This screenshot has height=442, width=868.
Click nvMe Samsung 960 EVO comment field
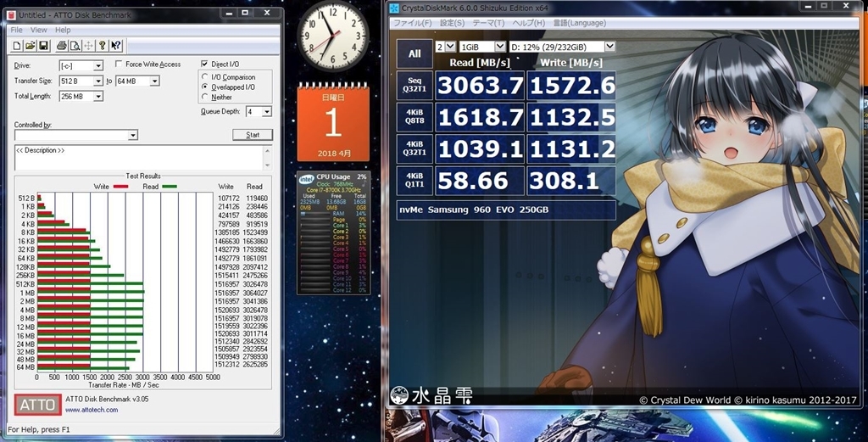click(x=506, y=210)
